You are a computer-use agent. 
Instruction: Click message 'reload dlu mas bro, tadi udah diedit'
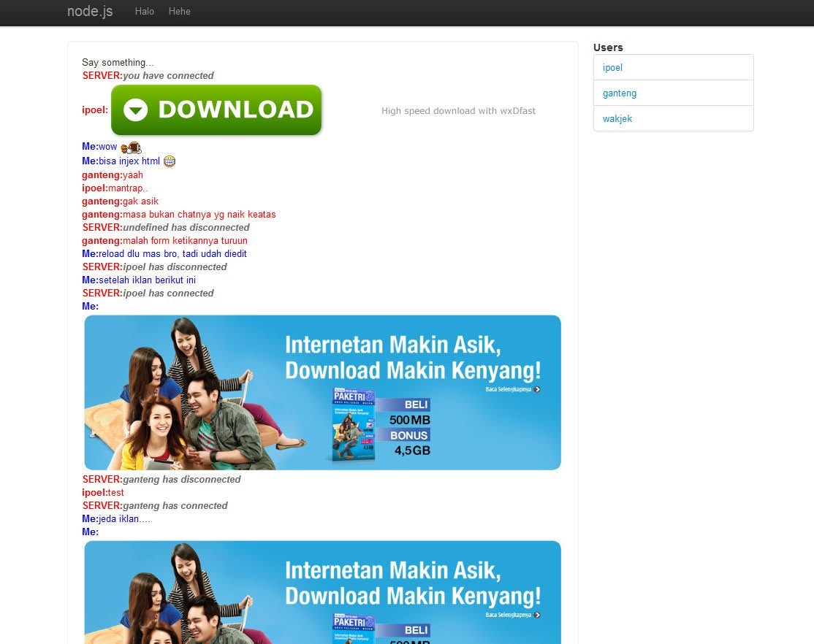click(173, 254)
